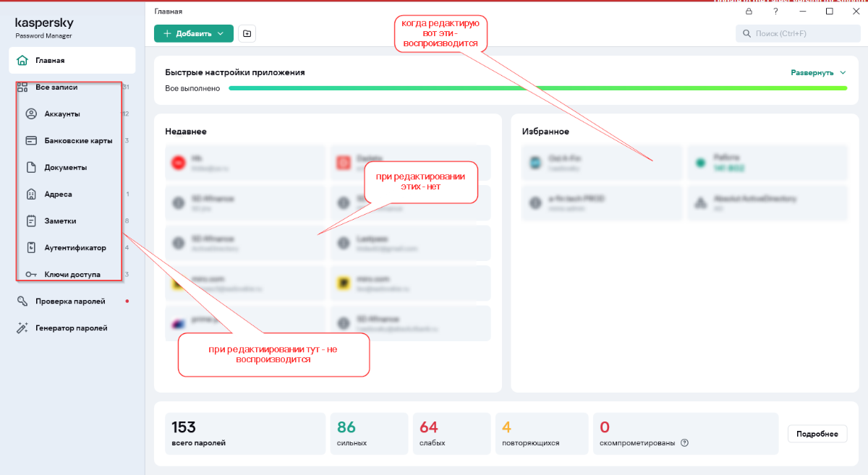Click info icon next to скомпрометированы

pyautogui.click(x=684, y=443)
